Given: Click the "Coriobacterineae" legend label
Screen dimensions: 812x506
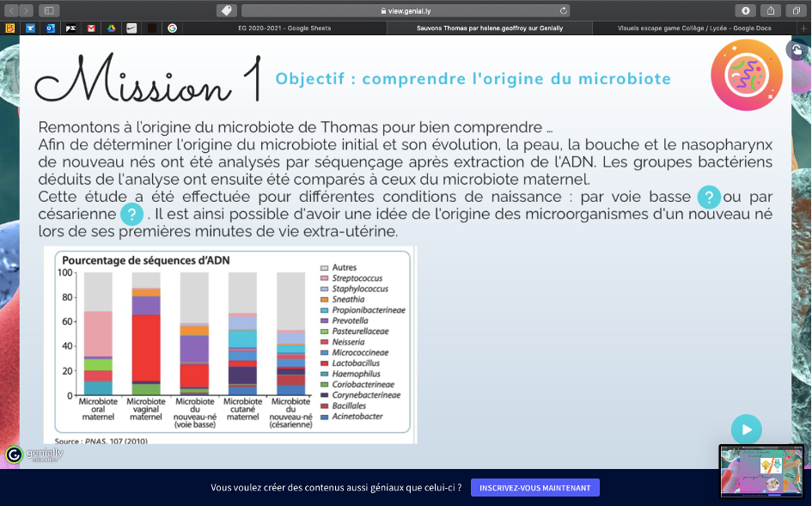Looking at the screenshot, I should coord(363,385).
